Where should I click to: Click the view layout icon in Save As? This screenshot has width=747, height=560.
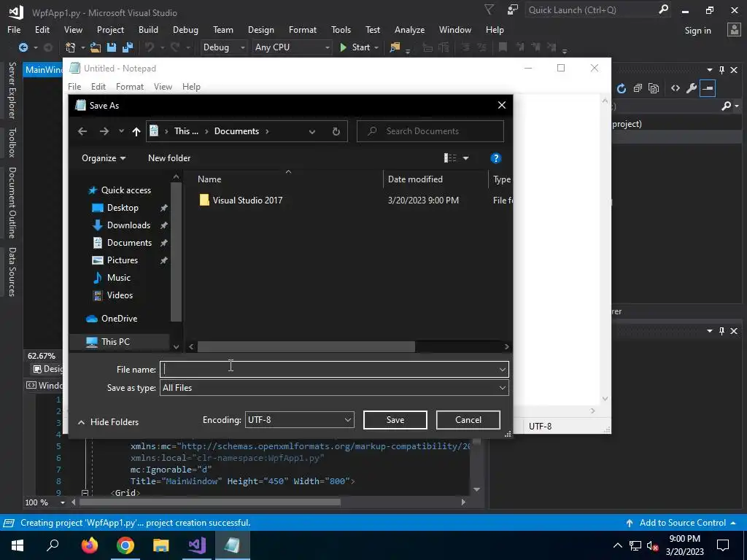tap(450, 158)
